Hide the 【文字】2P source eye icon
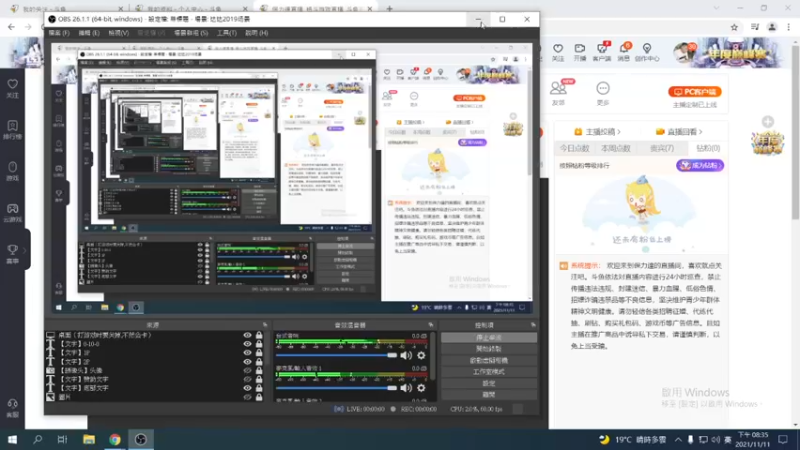 (247, 361)
